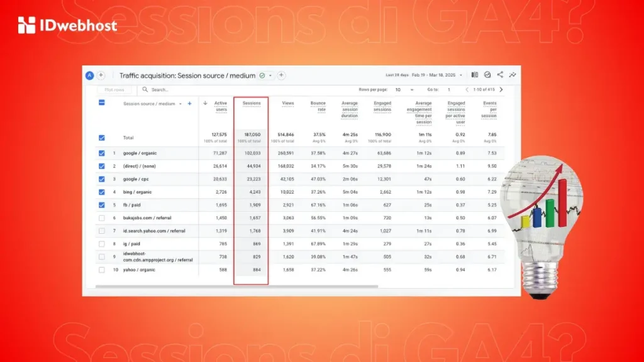This screenshot has width=644, height=362.
Task: Click the All Users segment 'A' badge
Action: pos(89,75)
